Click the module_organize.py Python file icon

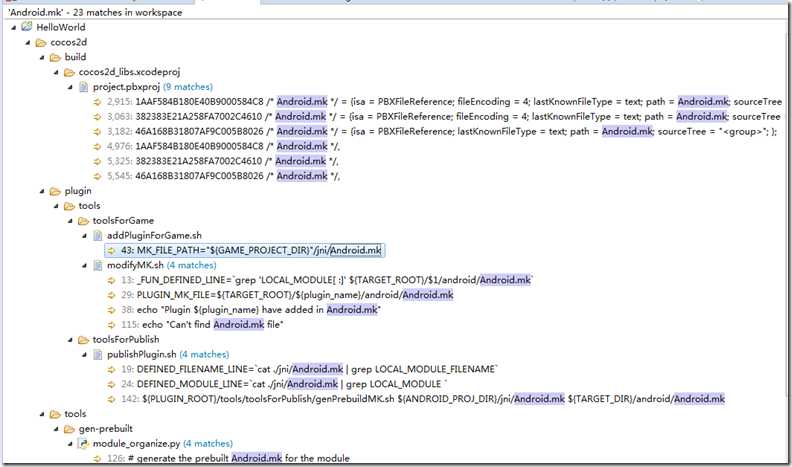[83, 444]
